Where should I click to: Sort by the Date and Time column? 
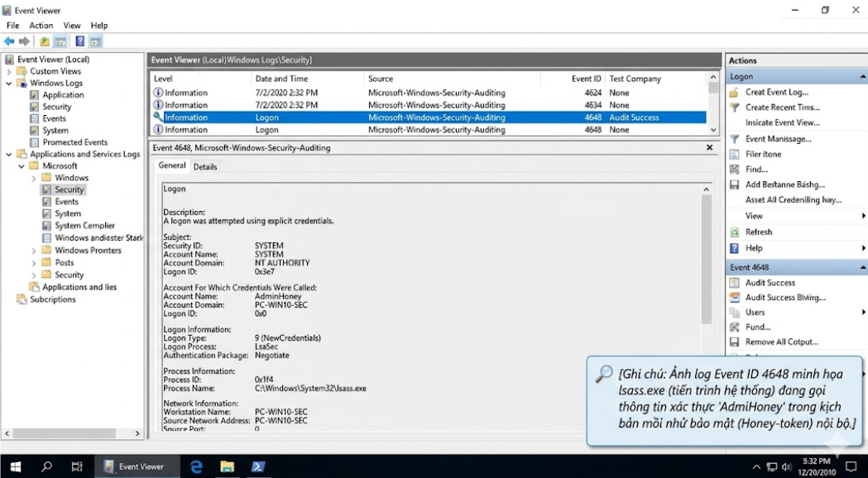click(x=308, y=79)
